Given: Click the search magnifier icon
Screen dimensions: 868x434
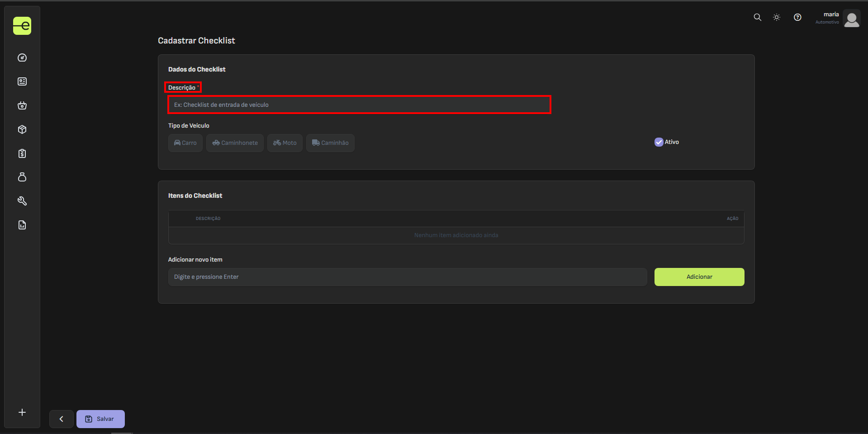Looking at the screenshot, I should coord(757,17).
